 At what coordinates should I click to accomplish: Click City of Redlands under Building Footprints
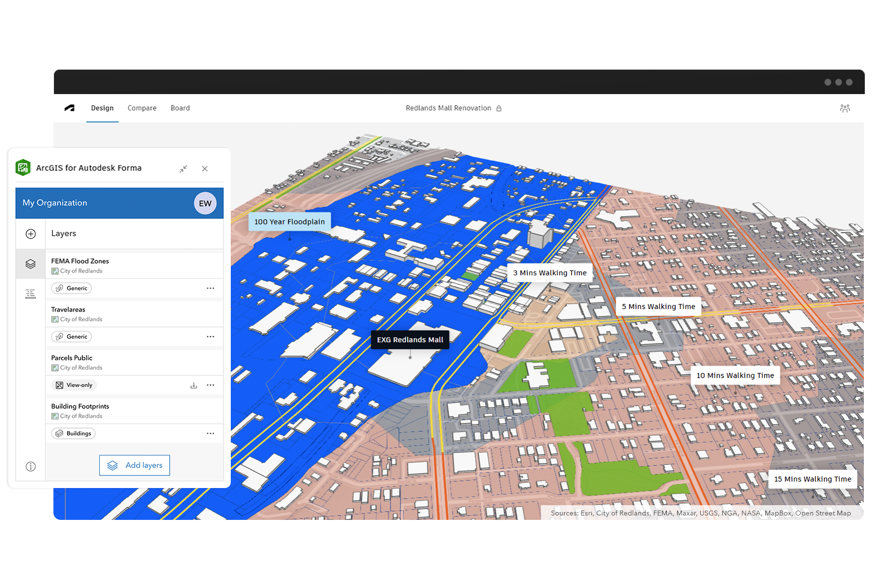(x=81, y=416)
